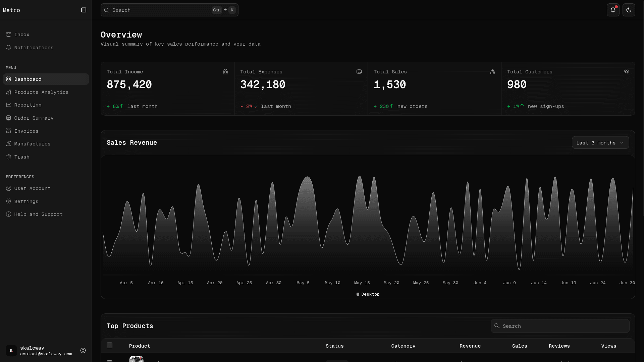Open skaleway account info icon
Image resolution: width=644 pixels, height=362 pixels.
click(x=83, y=351)
